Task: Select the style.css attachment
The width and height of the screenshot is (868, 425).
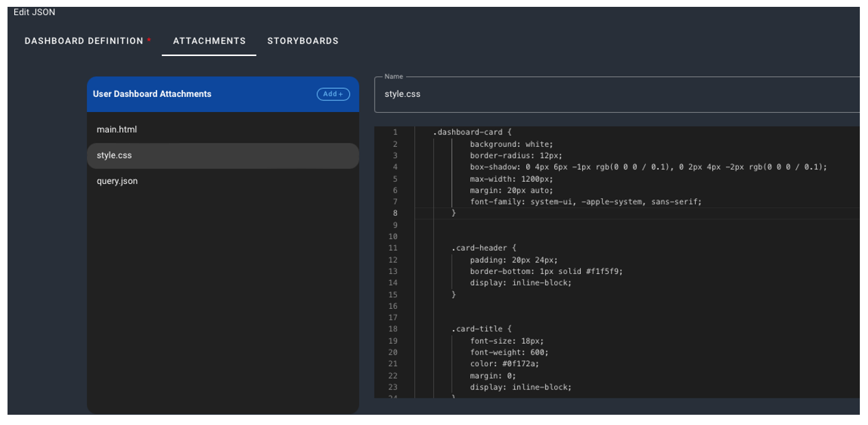Action: [114, 156]
